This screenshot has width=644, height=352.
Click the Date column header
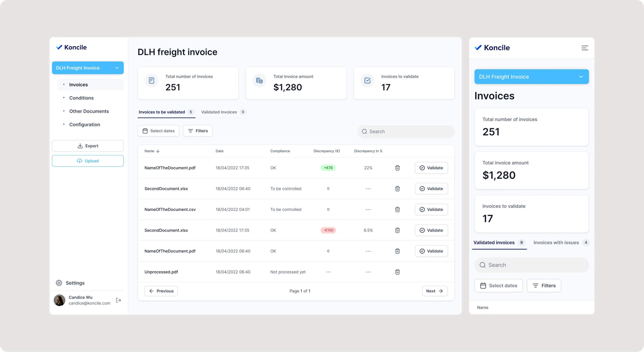click(219, 151)
